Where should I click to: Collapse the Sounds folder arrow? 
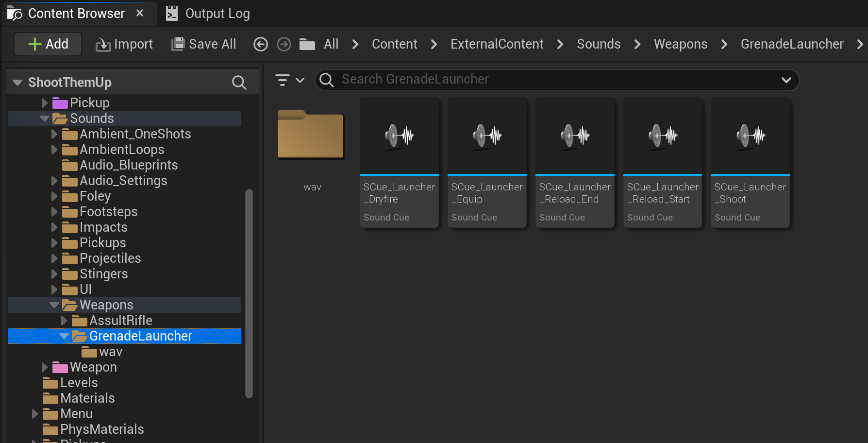(x=45, y=119)
